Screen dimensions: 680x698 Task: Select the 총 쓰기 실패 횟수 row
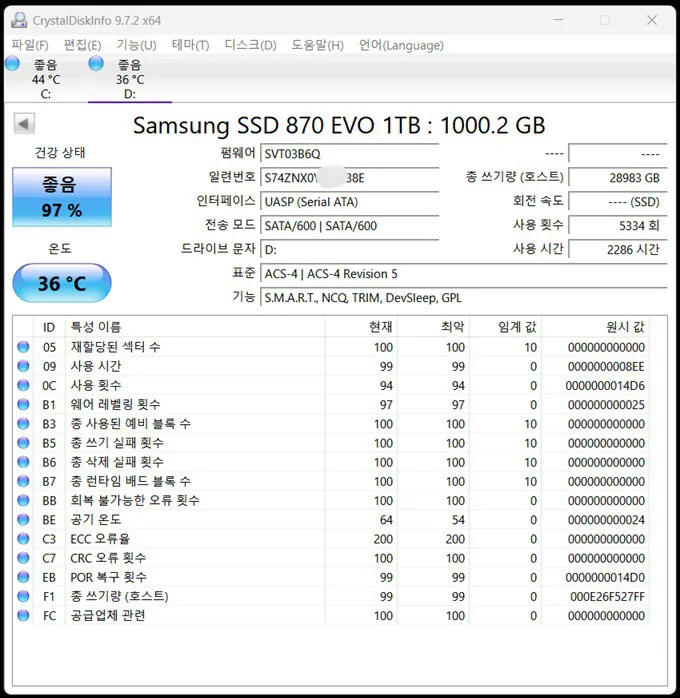point(331,443)
